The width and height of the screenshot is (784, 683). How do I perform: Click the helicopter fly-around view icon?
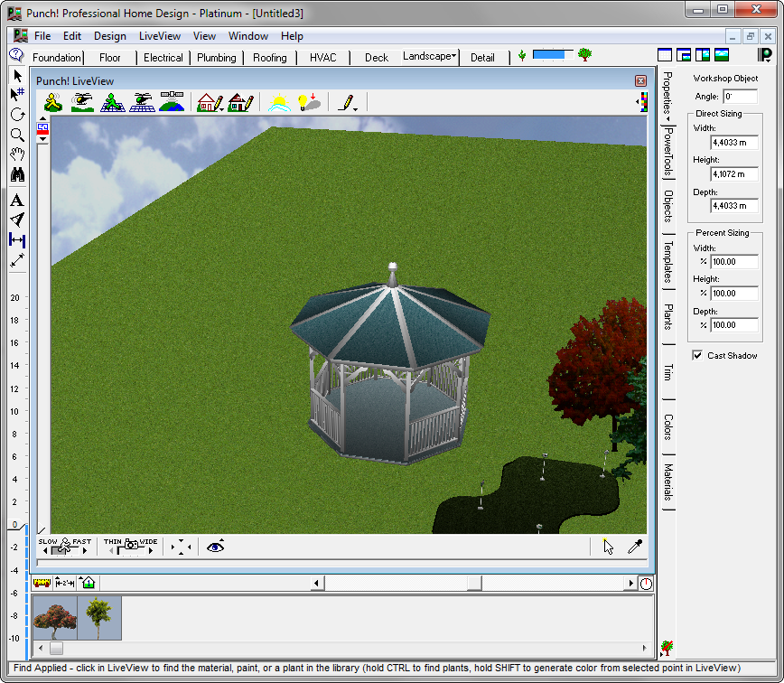[x=82, y=102]
